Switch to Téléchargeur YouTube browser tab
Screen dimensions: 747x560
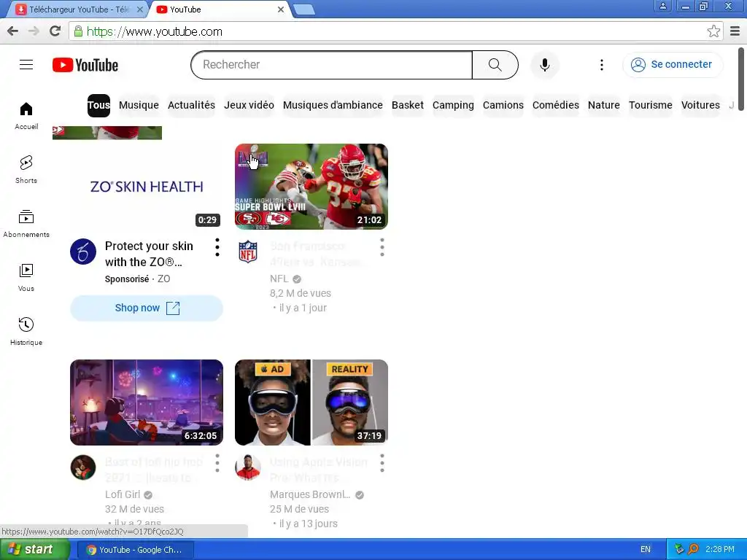point(79,9)
